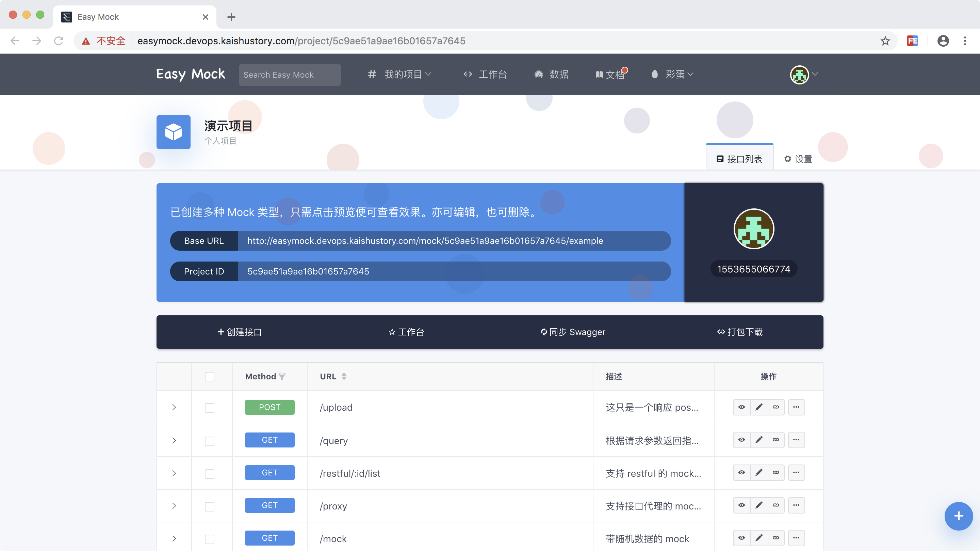980x551 pixels.
Task: Switch to the 设置 tab
Action: pos(798,159)
